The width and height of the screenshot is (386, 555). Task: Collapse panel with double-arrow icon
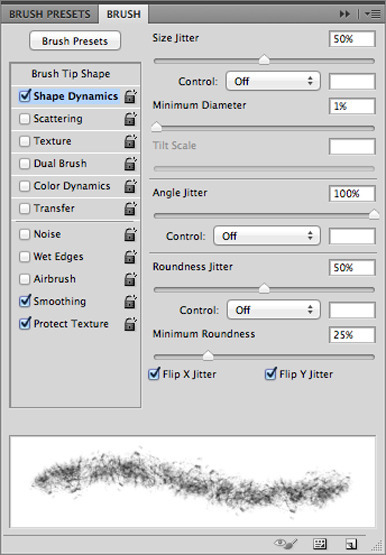click(x=345, y=14)
